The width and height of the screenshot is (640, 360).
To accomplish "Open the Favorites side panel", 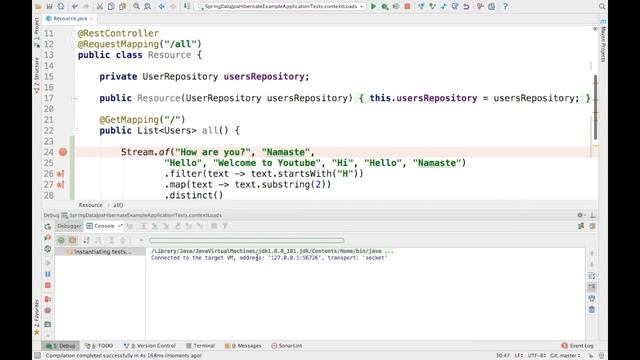I will tap(37, 317).
